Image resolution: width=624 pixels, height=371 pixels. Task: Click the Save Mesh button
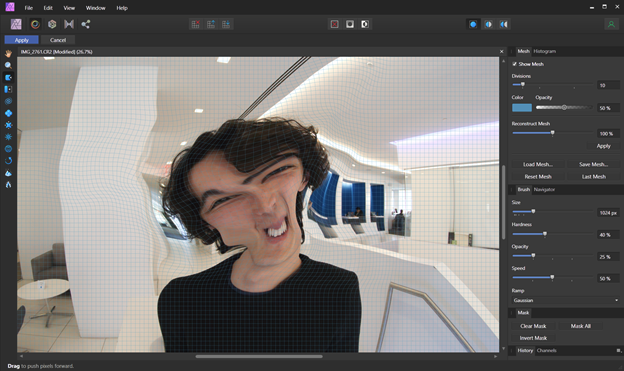pos(593,164)
